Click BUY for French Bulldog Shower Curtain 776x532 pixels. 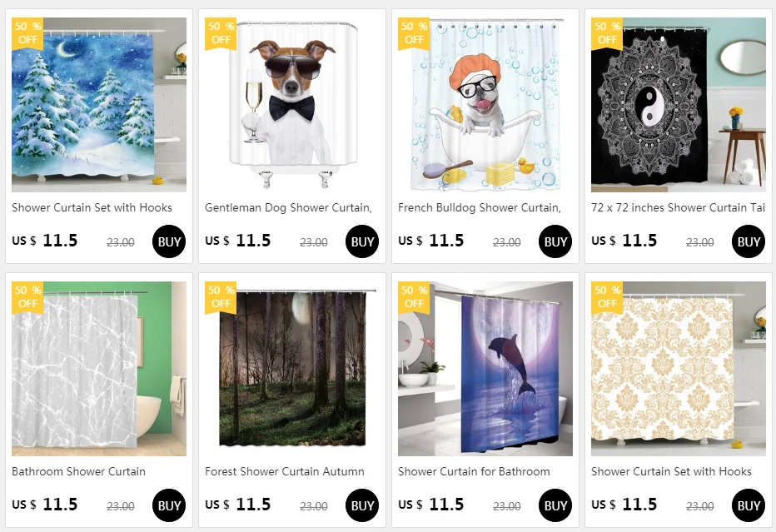pos(555,241)
